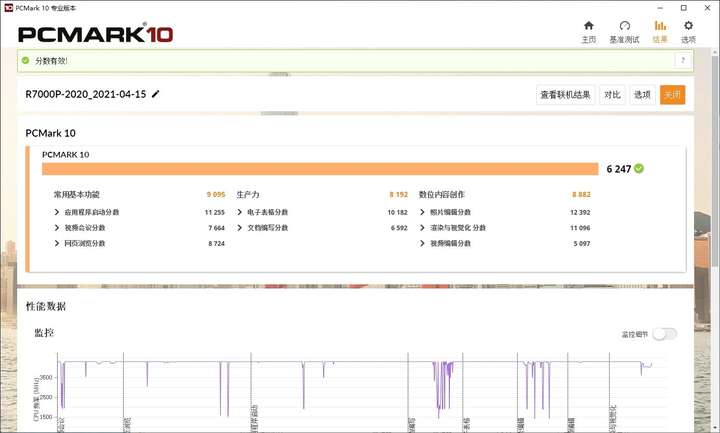Click the score valid (分数有效) banner text
The height and width of the screenshot is (433, 720).
pos(51,61)
